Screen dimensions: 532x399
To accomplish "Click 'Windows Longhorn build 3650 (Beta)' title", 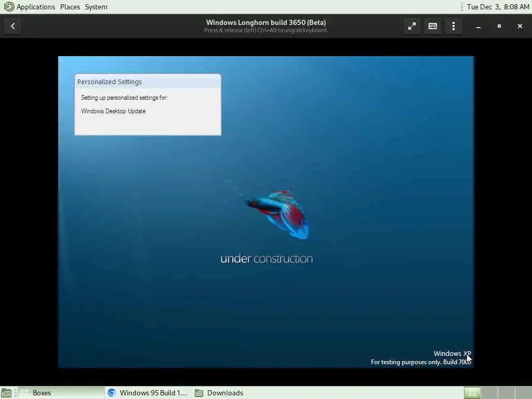I will 266,22.
